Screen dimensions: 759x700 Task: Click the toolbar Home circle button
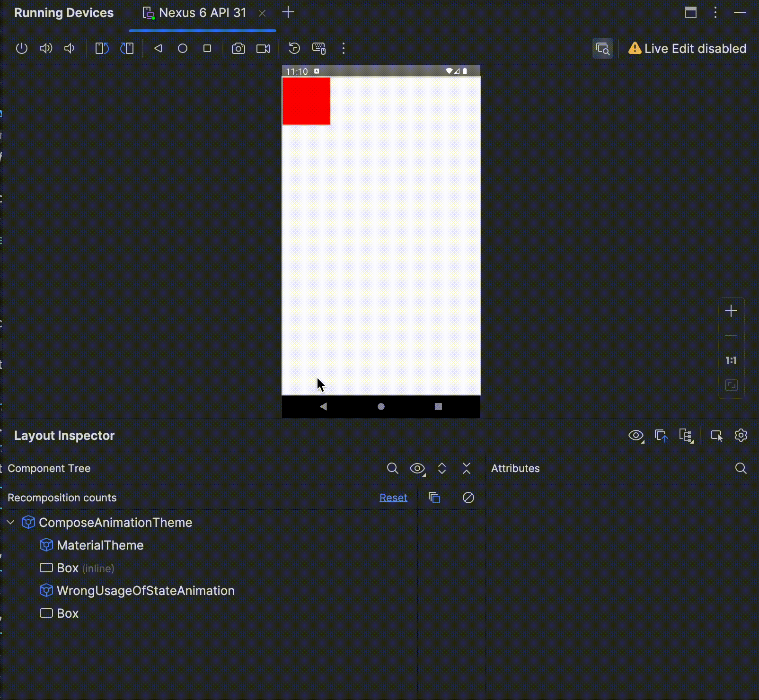[x=183, y=48]
